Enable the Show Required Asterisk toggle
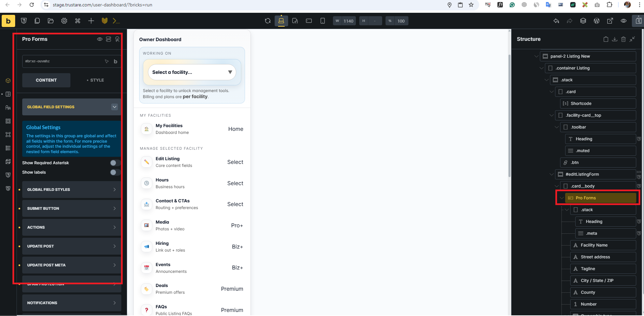644x316 pixels. tap(115, 163)
